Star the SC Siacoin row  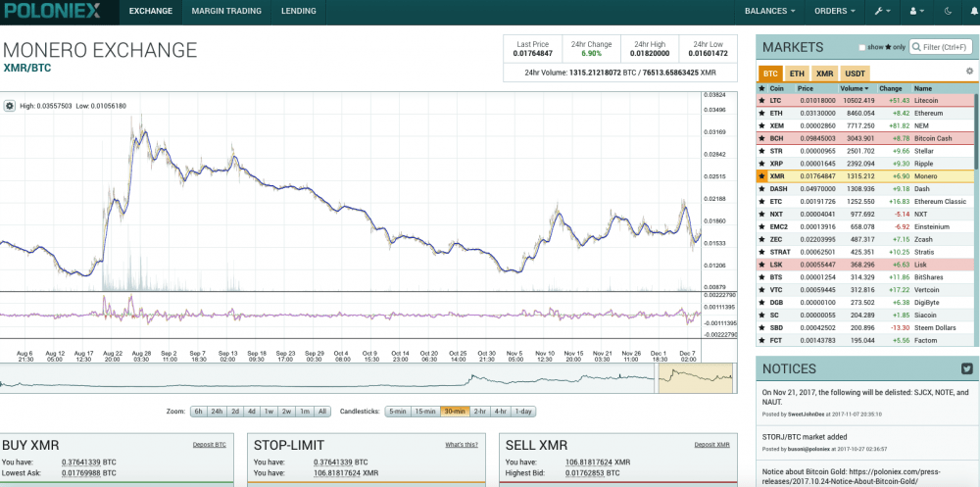point(761,316)
